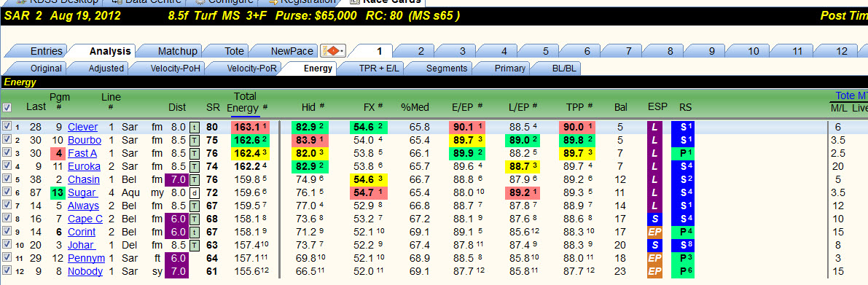This screenshot has width=868, height=285.
Task: Click the orange EP ESP badge for Pennym
Action: click(x=654, y=259)
